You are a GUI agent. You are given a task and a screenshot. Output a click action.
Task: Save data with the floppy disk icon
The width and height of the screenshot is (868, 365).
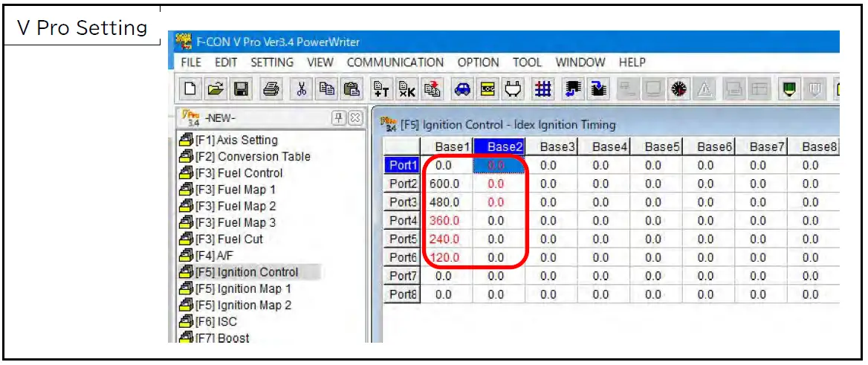(242, 88)
